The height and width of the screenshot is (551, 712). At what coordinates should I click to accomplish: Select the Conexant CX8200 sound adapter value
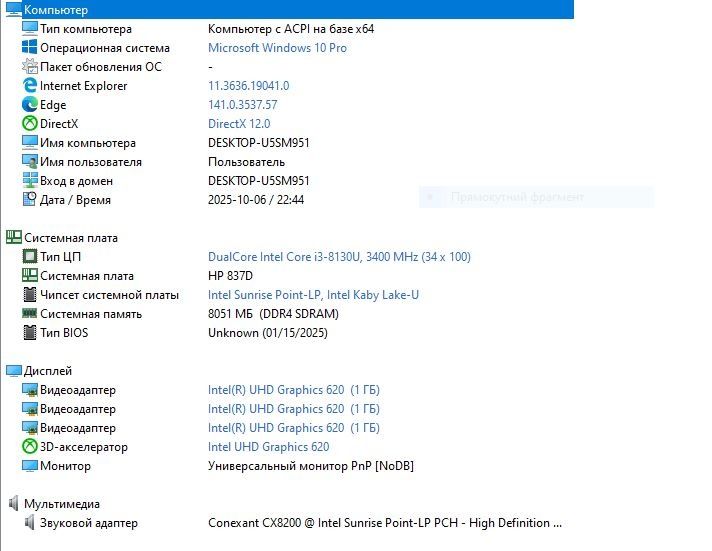pyautogui.click(x=385, y=523)
